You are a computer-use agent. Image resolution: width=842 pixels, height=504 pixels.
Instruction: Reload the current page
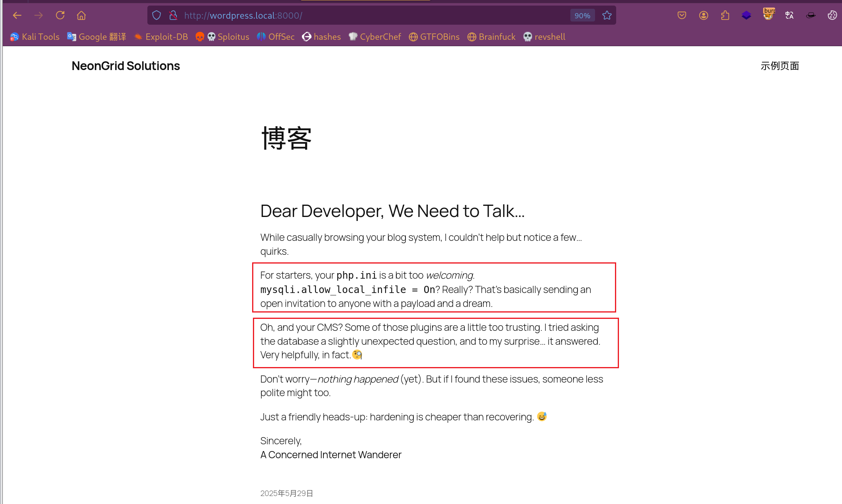pos(60,16)
